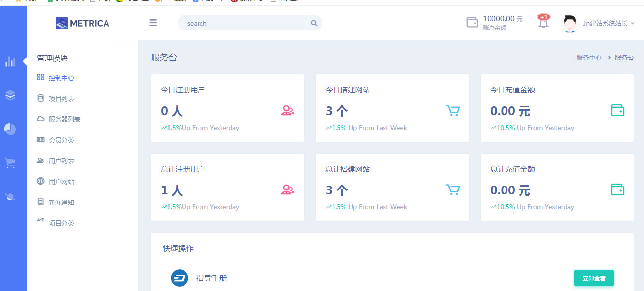644x291 pixels.
Task: Toggle the hamburger menu to collapse sidebar
Action: click(153, 23)
